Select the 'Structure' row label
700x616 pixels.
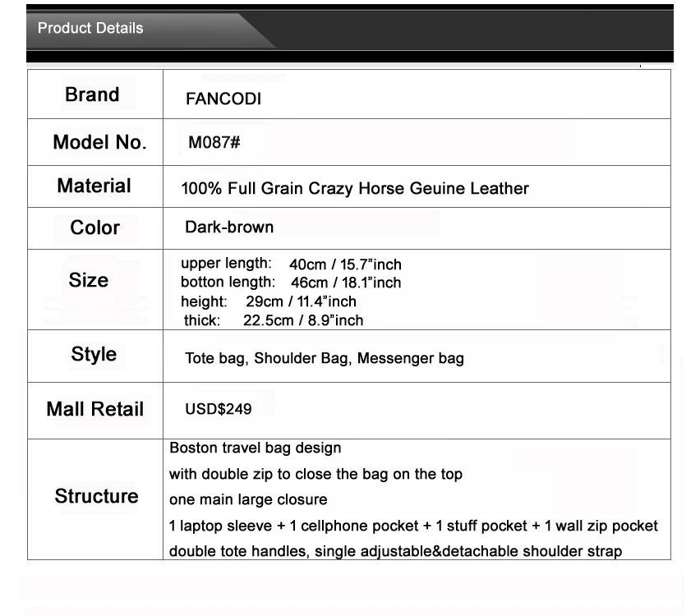96,496
